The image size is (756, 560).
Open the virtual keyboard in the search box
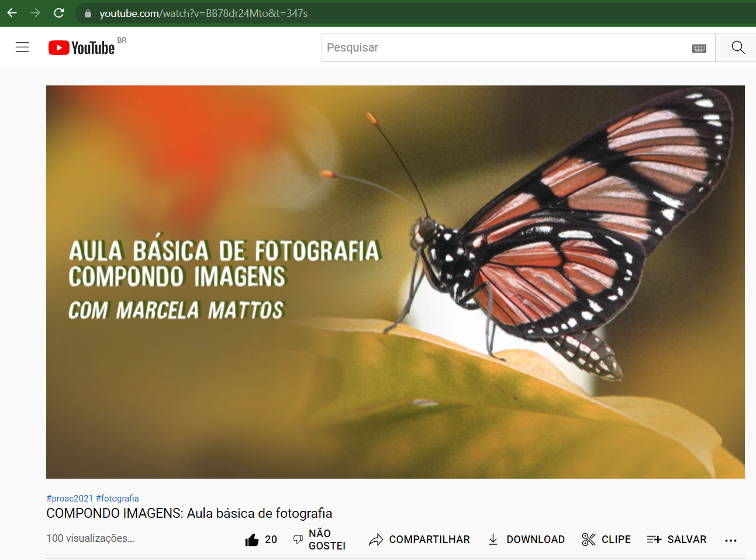(699, 48)
